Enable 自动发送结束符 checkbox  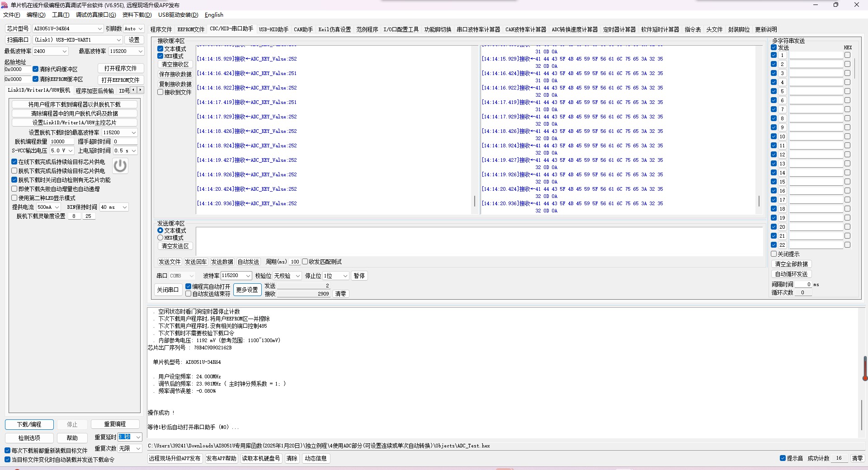(x=189, y=294)
